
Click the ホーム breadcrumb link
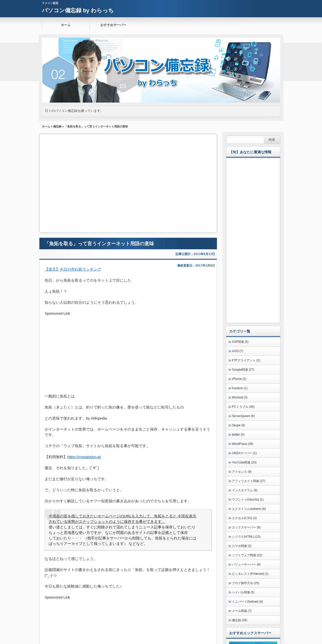(x=46, y=126)
